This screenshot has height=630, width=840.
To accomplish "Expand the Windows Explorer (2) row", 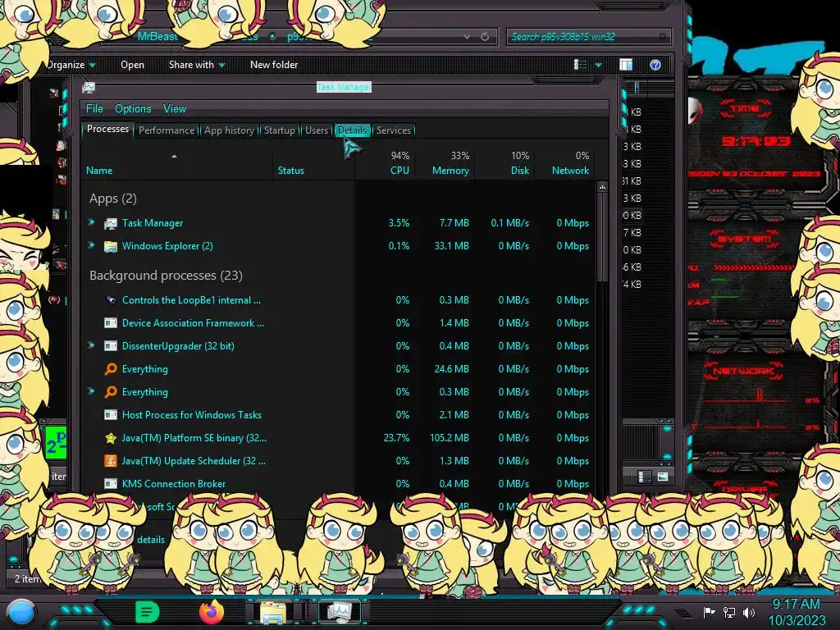I will [92, 245].
